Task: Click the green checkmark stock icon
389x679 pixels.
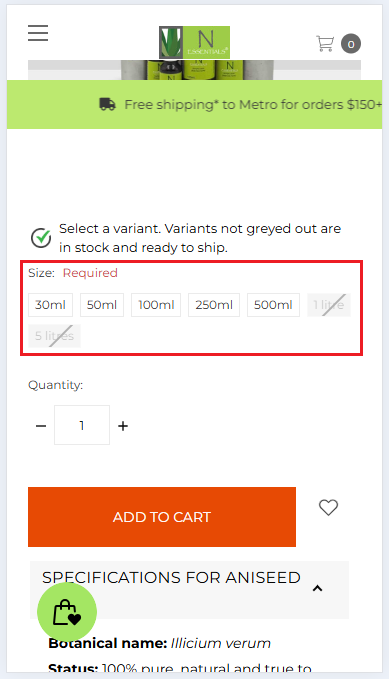Action: 41,238
